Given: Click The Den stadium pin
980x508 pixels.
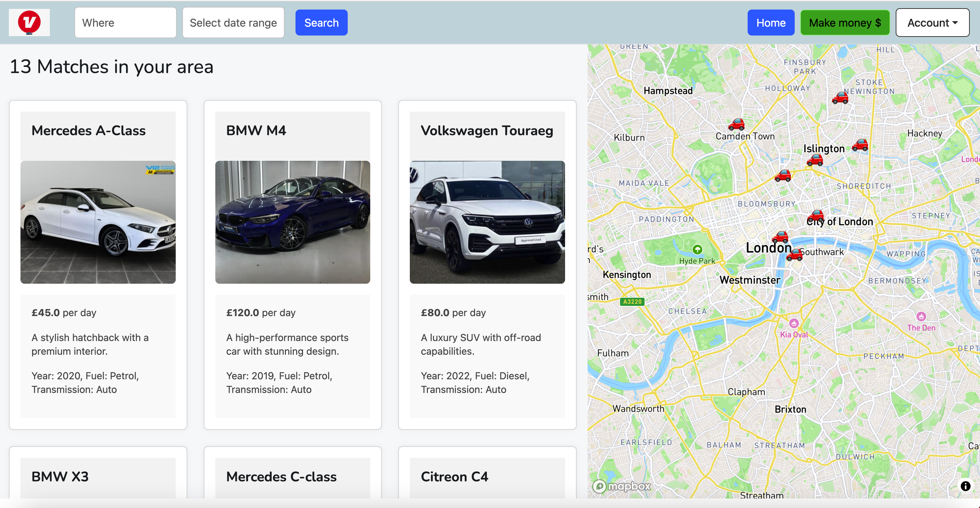Looking at the screenshot, I should [921, 316].
